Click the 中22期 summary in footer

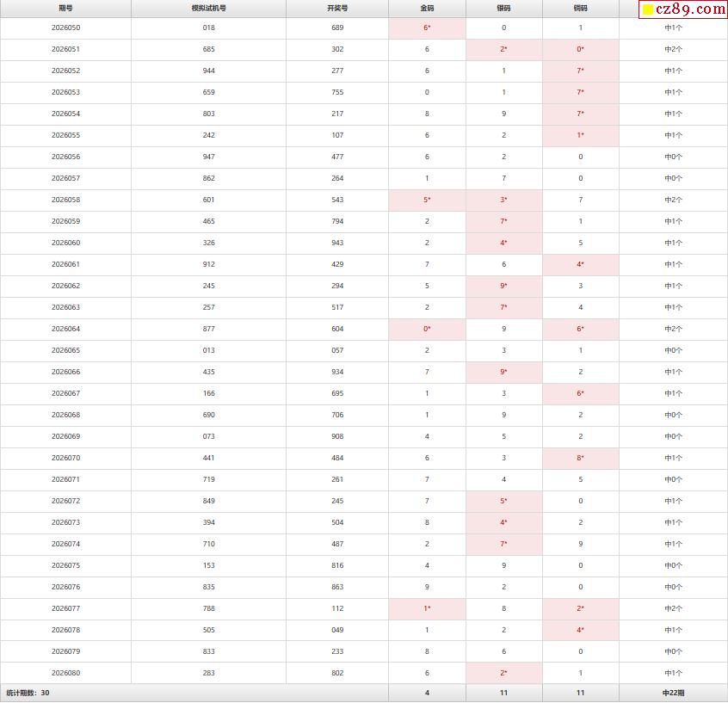coord(673,693)
